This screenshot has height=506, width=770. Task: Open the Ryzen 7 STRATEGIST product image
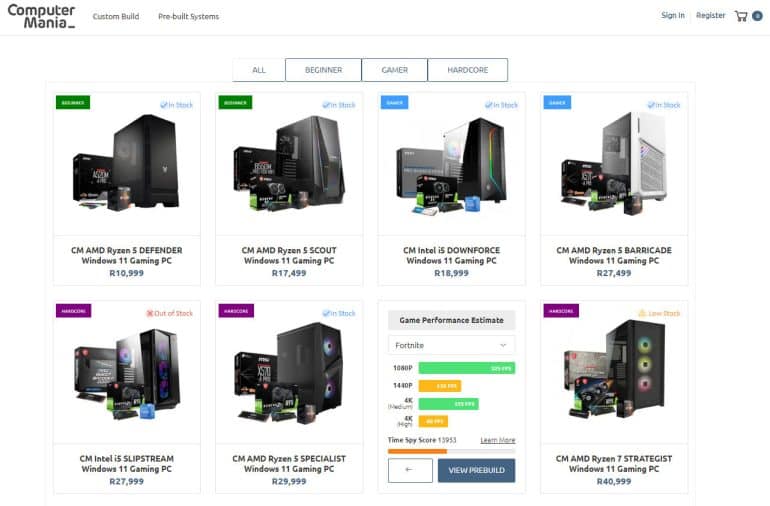point(614,369)
